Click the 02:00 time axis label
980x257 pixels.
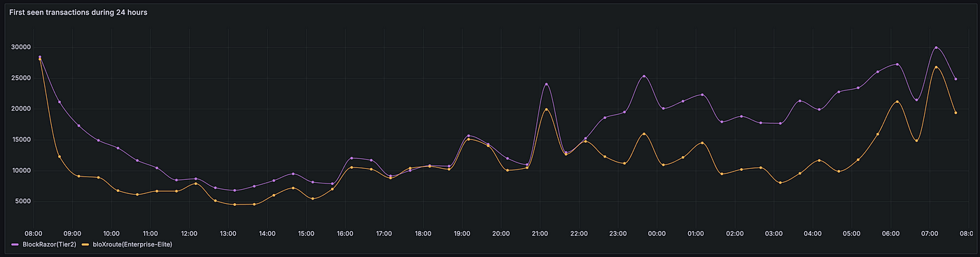(734, 233)
